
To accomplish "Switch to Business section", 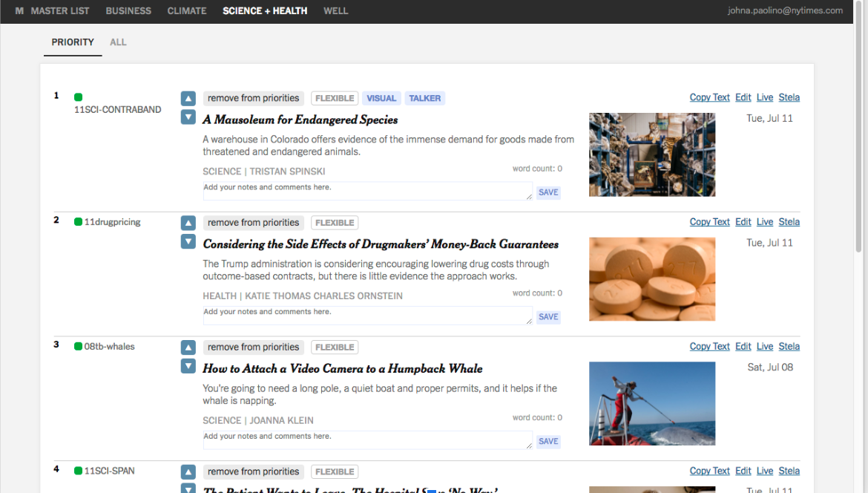I will click(128, 10).
